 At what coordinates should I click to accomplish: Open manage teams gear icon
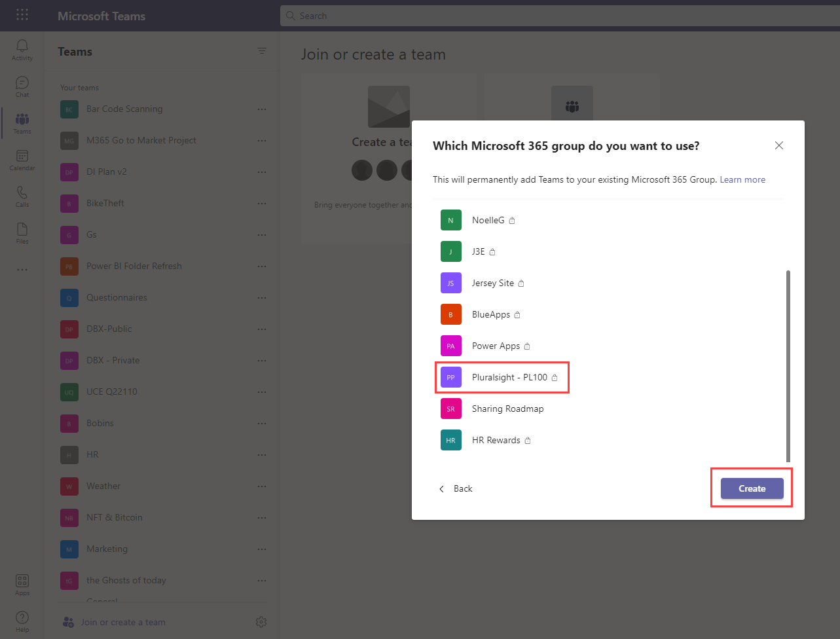click(261, 622)
